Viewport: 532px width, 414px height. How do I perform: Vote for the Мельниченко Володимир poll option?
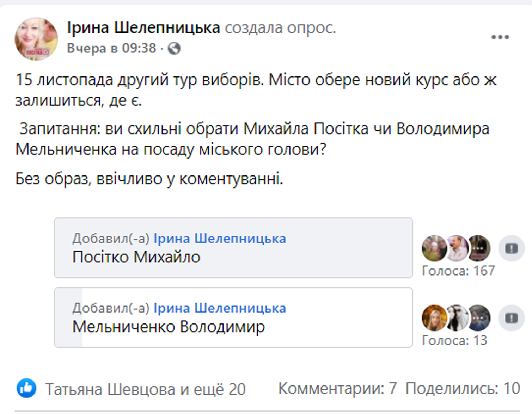point(233,327)
